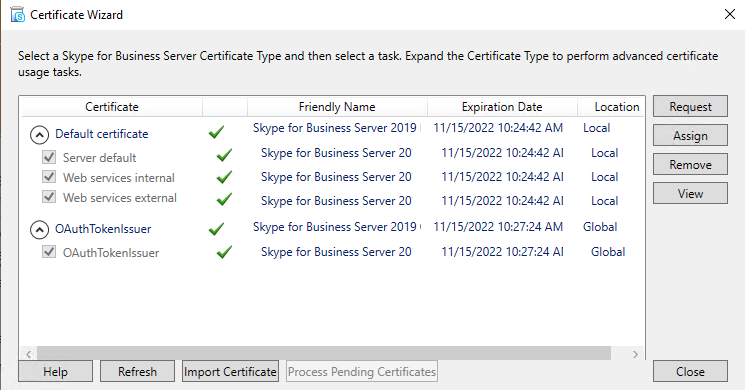Click the green checkmark beside Default certificate

coord(216,132)
